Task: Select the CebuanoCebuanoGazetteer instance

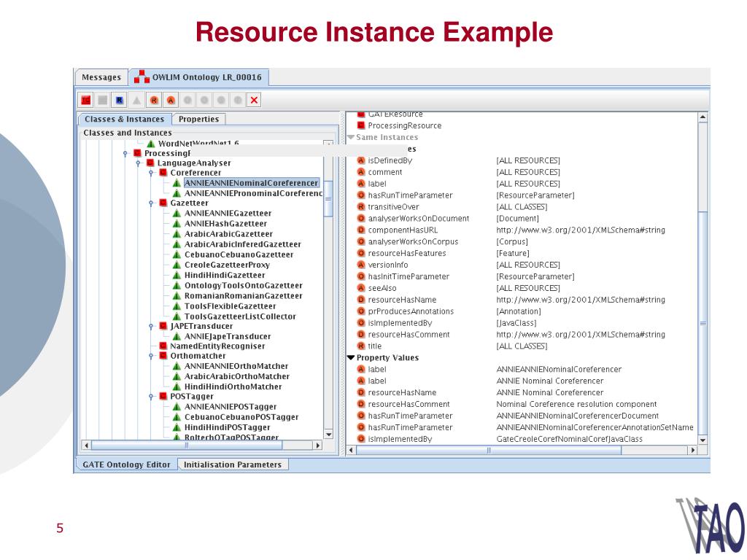Action: coord(239,254)
